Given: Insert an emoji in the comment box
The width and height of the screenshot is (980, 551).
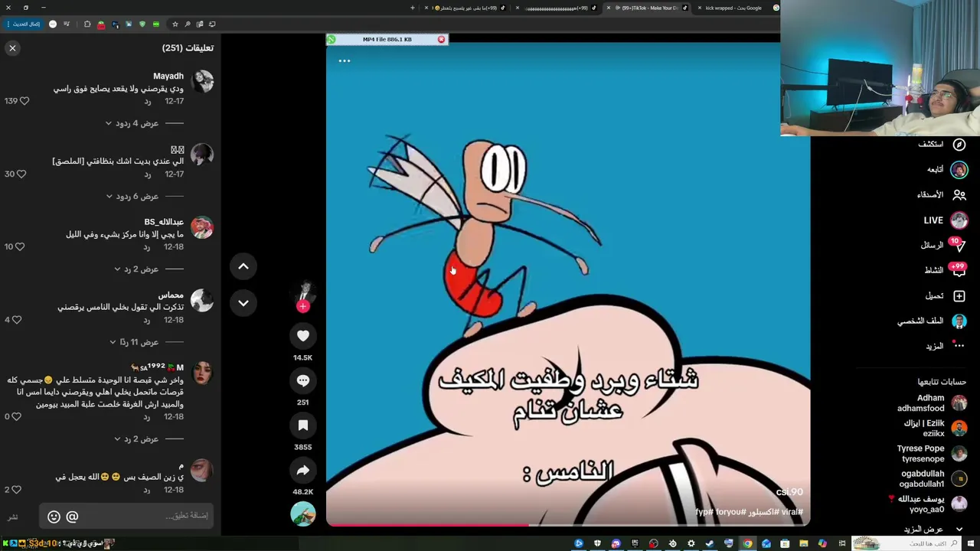Looking at the screenshot, I should 54,517.
